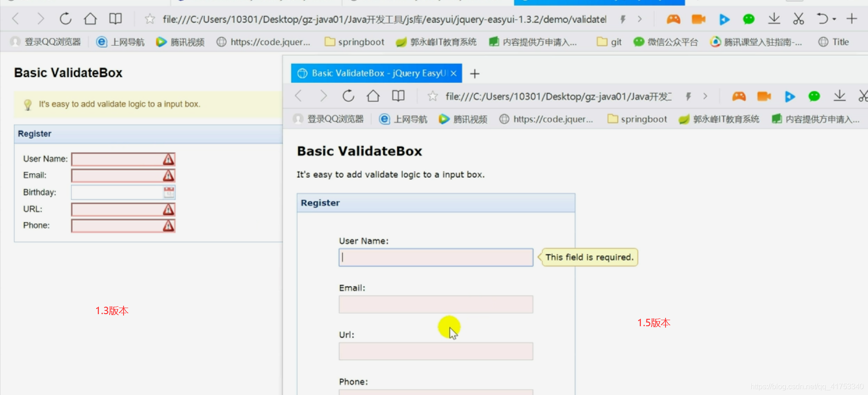Click the URL field in 1.3 form
868x395 pixels.
[x=123, y=209]
